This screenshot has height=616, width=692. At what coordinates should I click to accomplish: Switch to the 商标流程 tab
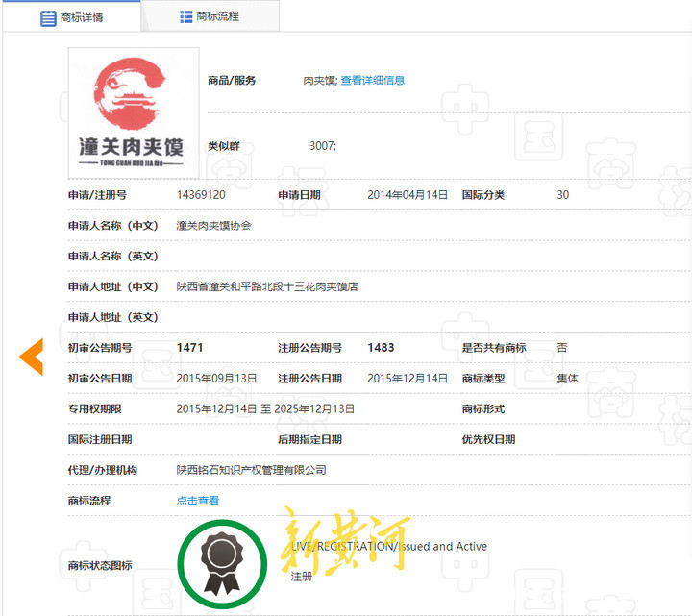click(210, 16)
